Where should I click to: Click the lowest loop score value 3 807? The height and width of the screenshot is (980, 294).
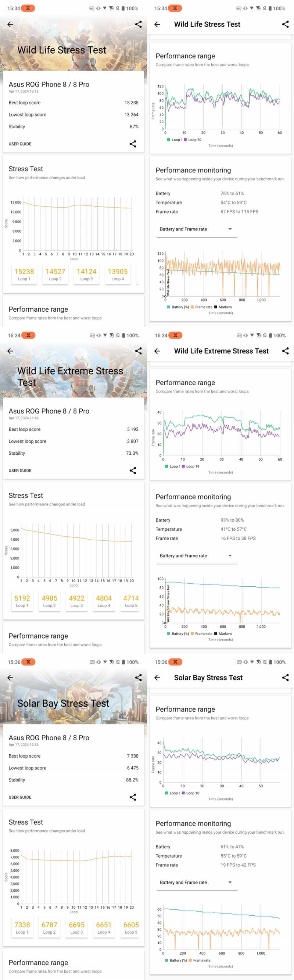(133, 441)
